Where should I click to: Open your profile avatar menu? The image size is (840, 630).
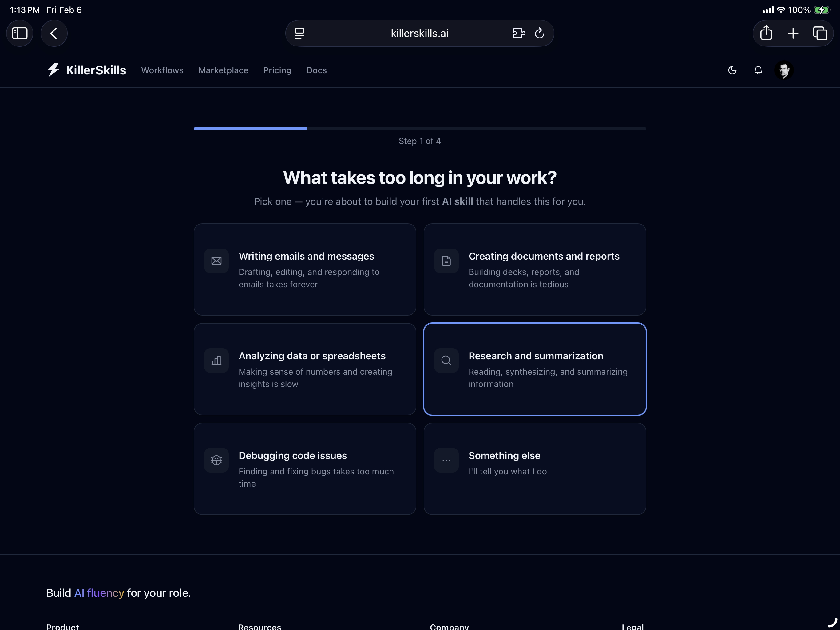click(x=784, y=70)
